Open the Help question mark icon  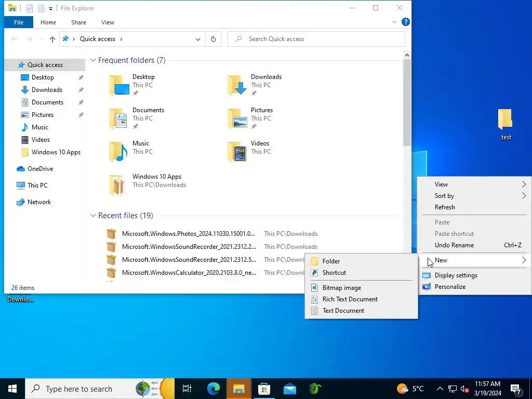pyautogui.click(x=405, y=22)
